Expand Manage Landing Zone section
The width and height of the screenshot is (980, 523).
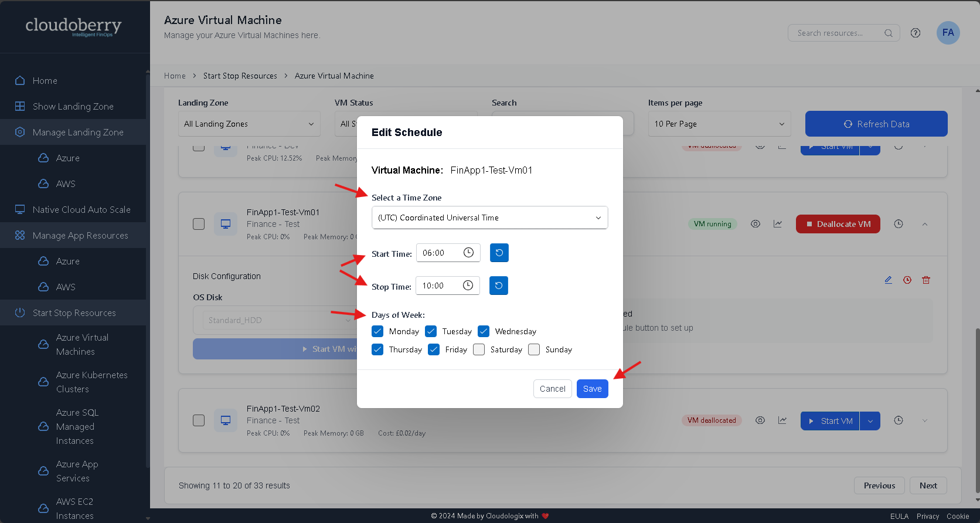tap(73, 132)
